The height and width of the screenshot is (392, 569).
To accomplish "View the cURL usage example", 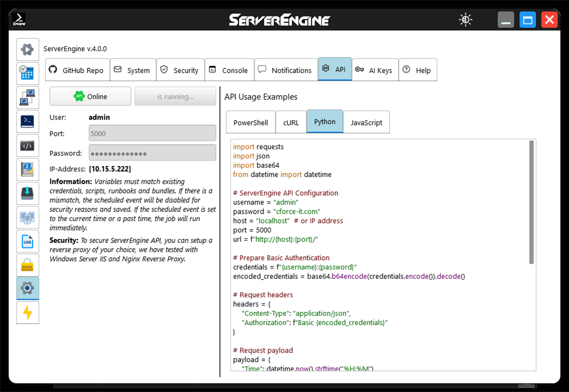I will point(291,122).
